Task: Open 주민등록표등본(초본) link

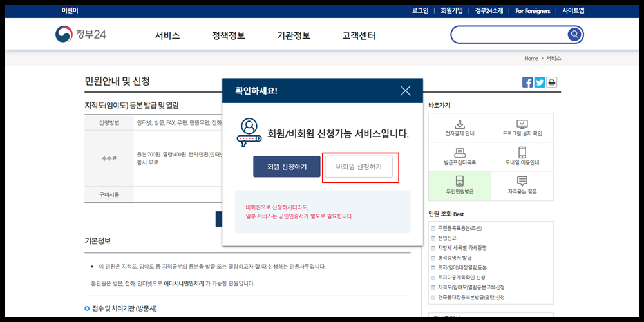Action: point(460,228)
